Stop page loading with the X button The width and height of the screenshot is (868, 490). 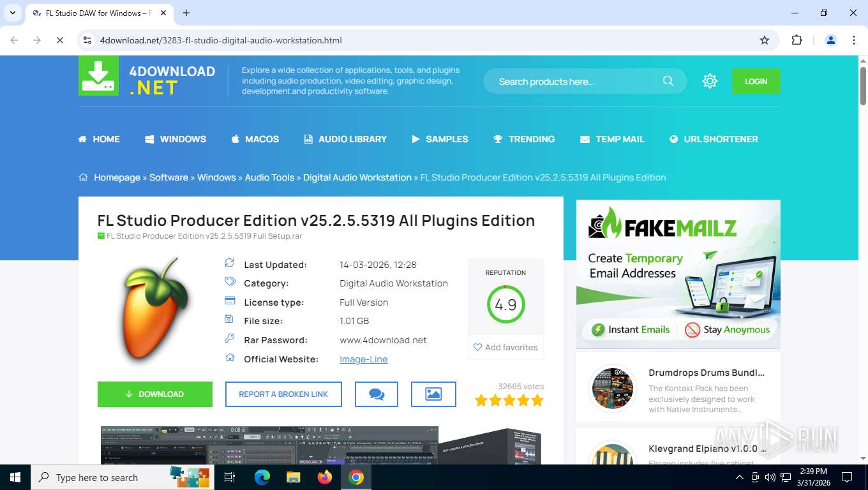click(59, 40)
